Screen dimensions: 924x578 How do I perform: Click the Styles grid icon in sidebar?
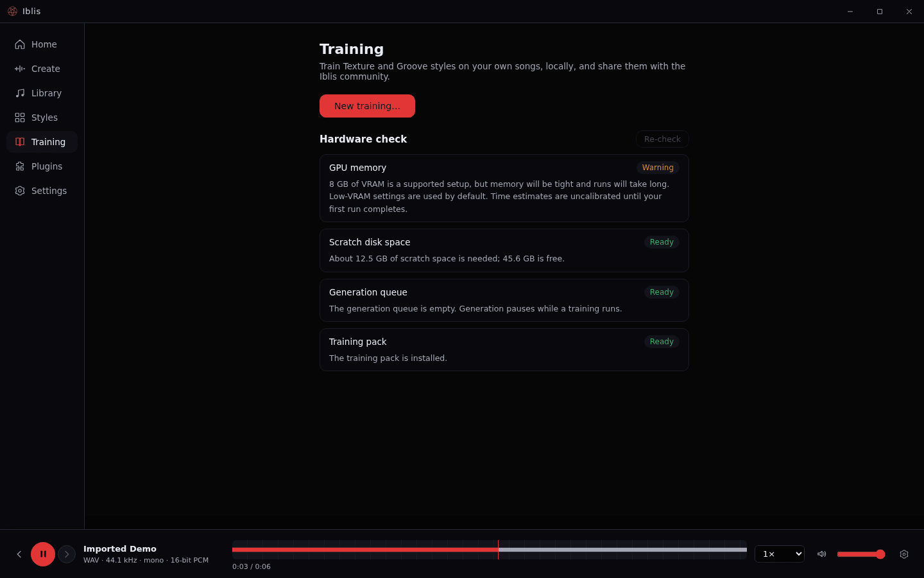20,118
